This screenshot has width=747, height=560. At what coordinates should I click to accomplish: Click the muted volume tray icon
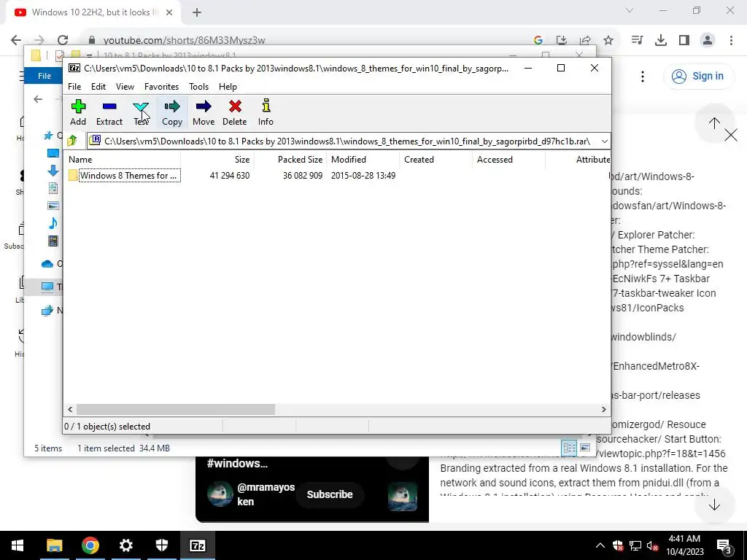tap(653, 545)
